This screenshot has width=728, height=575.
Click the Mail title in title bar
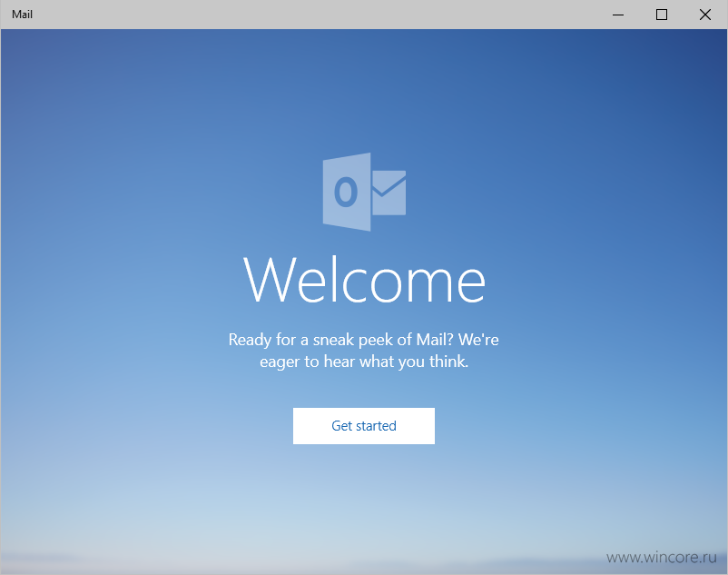[23, 15]
